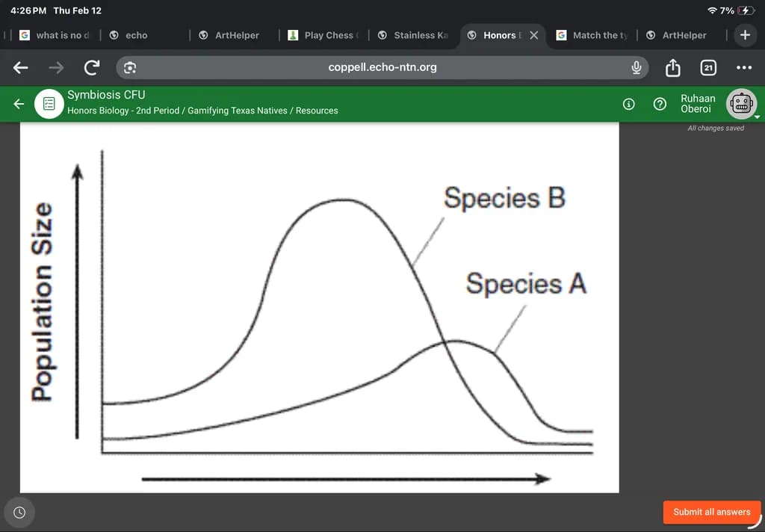Screen dimensions: 765x532
Task: Open the share sheet icon
Action: [x=673, y=67]
